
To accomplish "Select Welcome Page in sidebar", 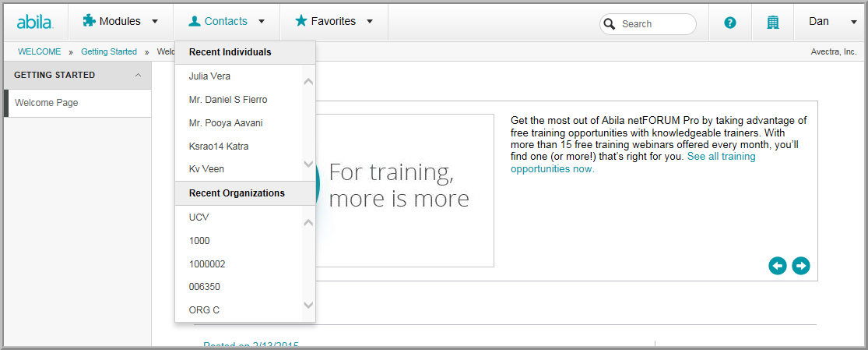I will (x=78, y=103).
